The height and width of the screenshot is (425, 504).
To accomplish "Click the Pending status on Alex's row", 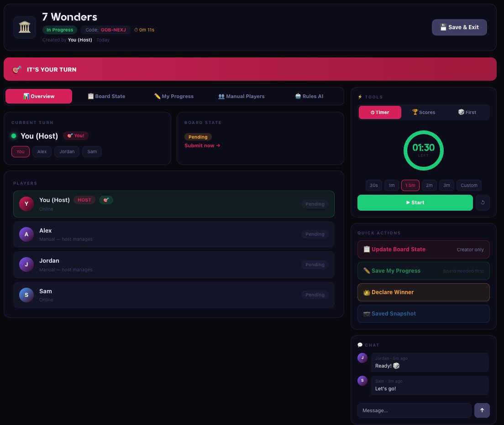I will pyautogui.click(x=315, y=234).
